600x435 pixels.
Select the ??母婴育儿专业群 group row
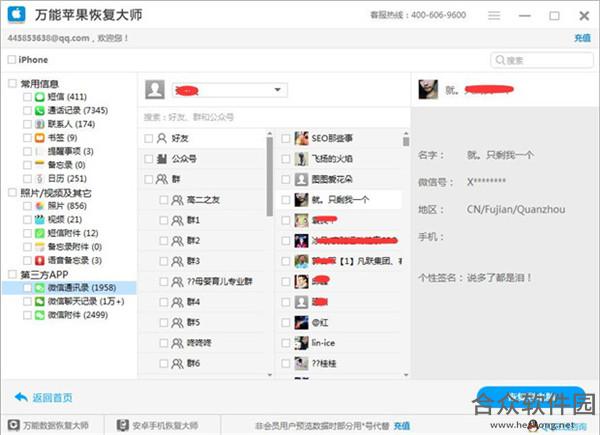click(202, 282)
